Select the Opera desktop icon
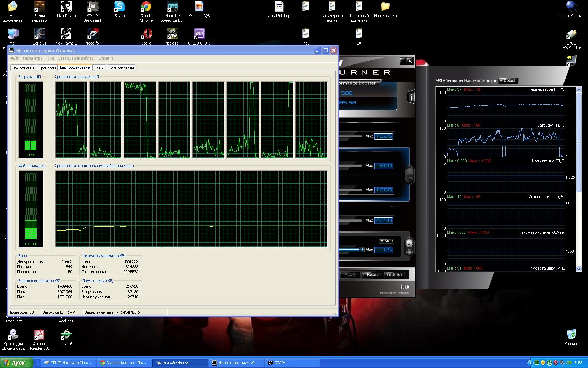Viewport: 588px width, 368px height. tap(146, 36)
